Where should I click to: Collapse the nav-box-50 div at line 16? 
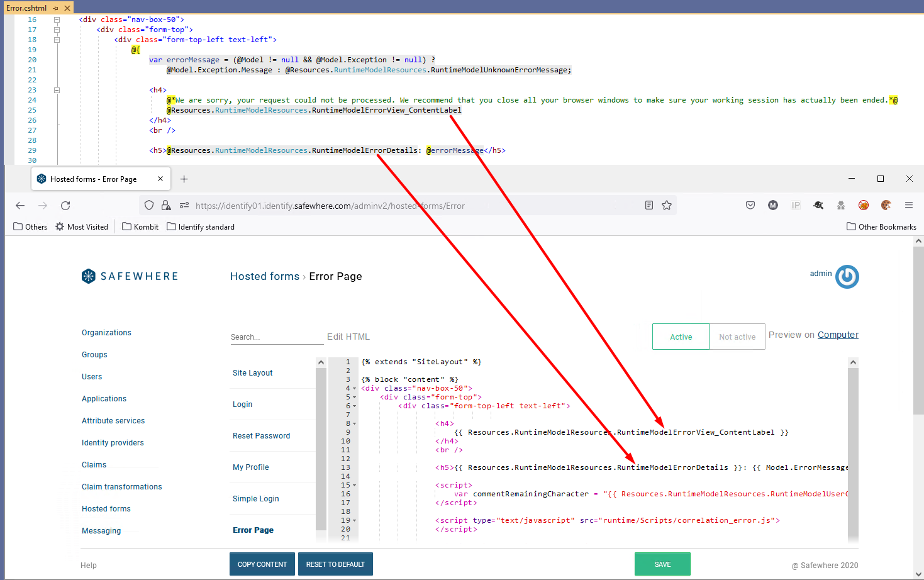point(57,20)
